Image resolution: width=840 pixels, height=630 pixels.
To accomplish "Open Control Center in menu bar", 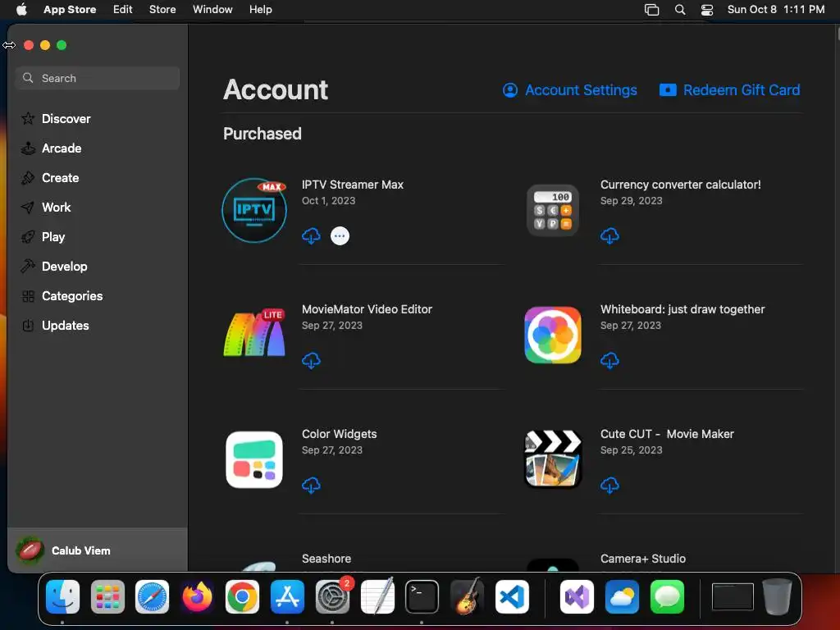I will pos(707,9).
